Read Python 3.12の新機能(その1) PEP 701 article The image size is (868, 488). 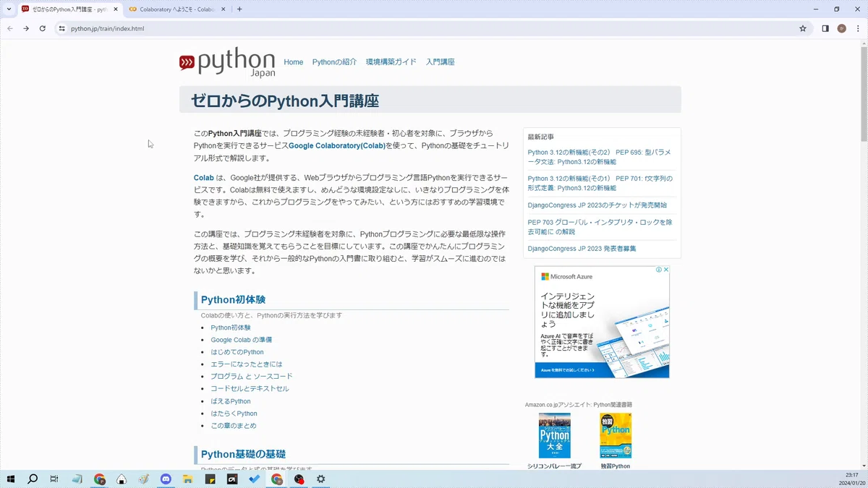click(600, 183)
